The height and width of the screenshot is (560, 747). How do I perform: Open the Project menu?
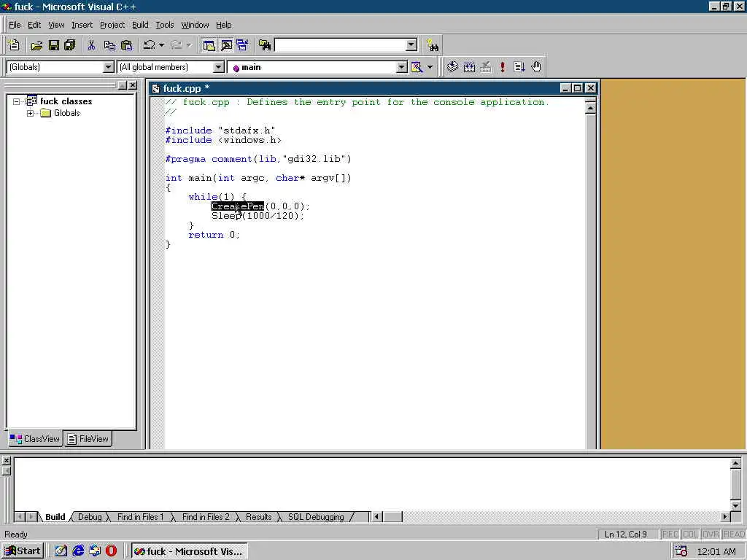[x=112, y=25]
